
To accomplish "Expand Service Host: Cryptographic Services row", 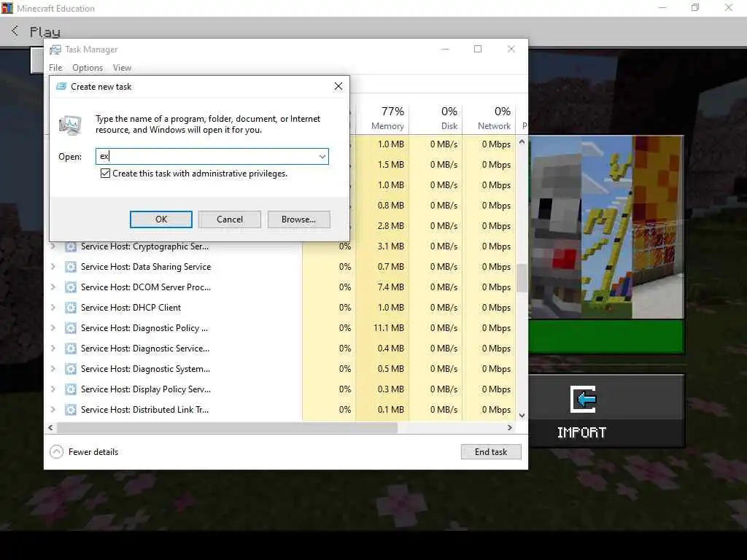I will [x=53, y=246].
